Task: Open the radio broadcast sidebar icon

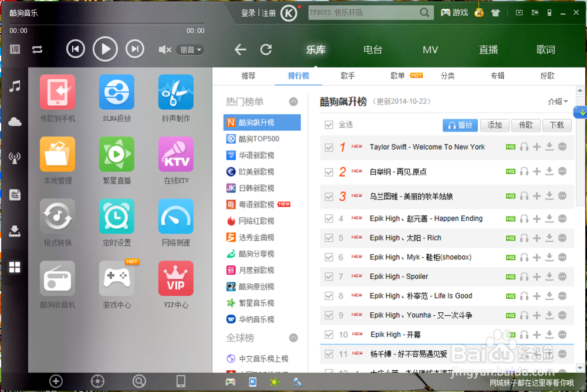Action: (15, 158)
